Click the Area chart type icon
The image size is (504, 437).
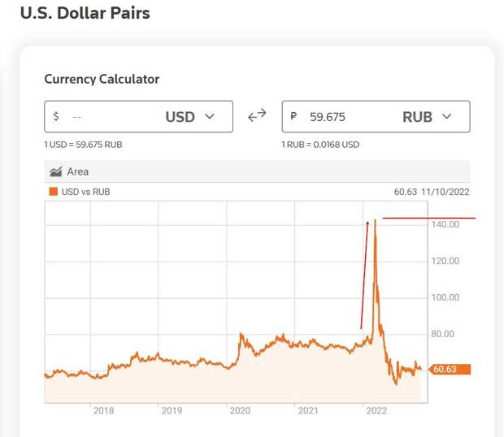pos(55,171)
